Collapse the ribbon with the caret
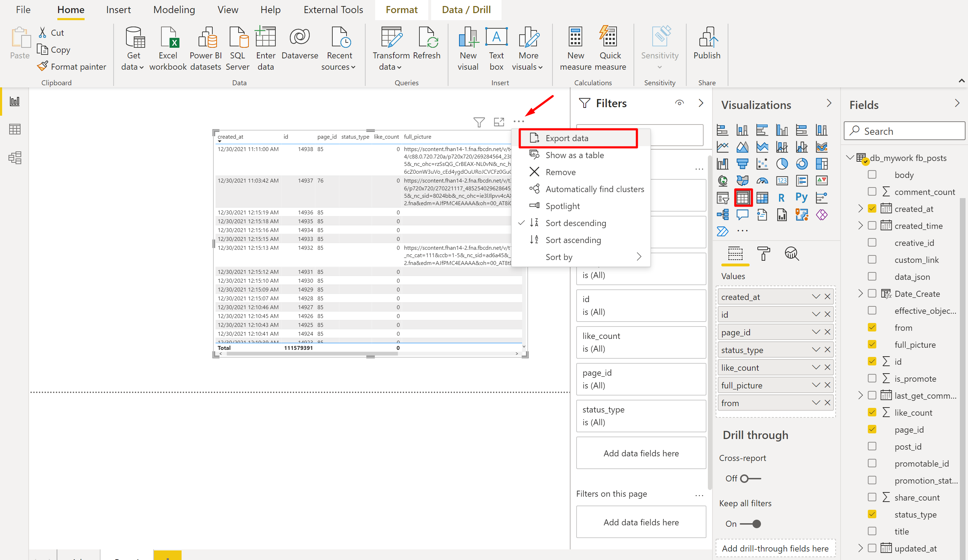The height and width of the screenshot is (560, 968). coord(962,81)
